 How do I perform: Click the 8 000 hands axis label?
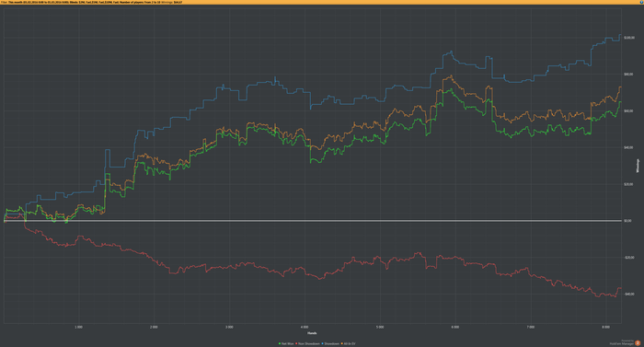click(605, 328)
